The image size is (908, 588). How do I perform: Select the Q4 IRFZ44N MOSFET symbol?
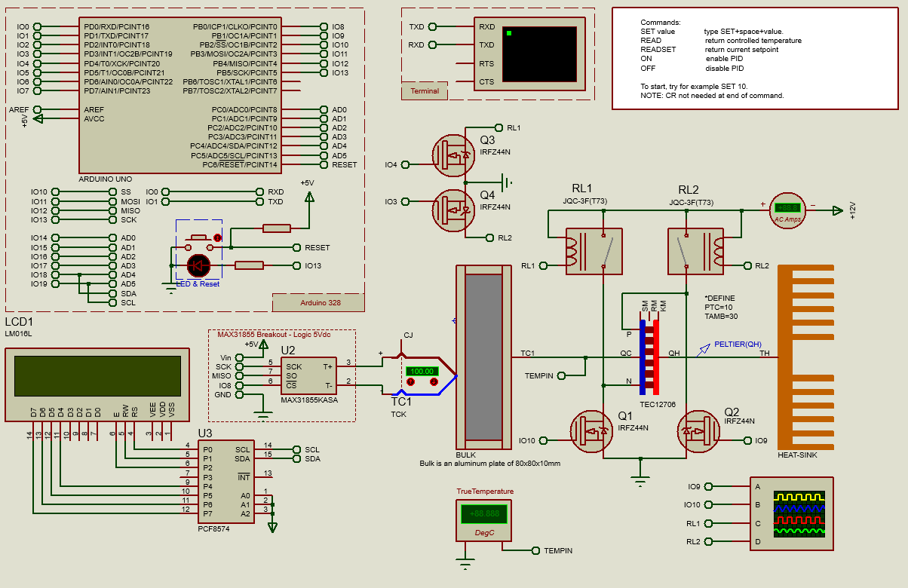(x=455, y=210)
